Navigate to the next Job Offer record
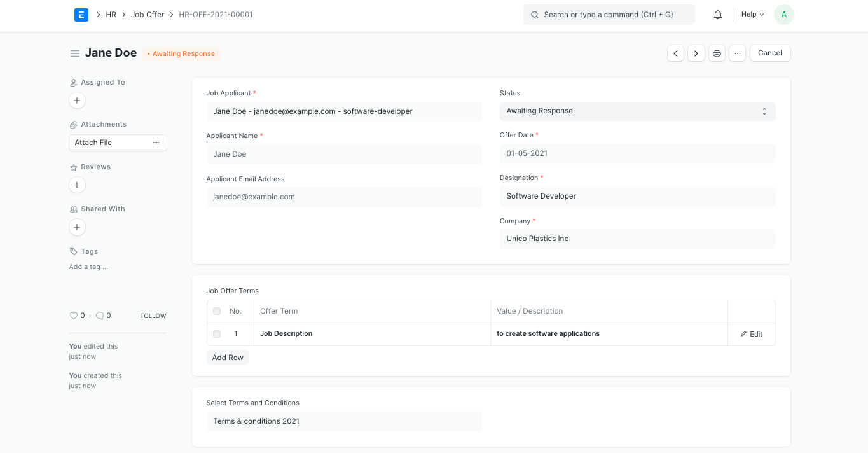868x453 pixels. 696,53
